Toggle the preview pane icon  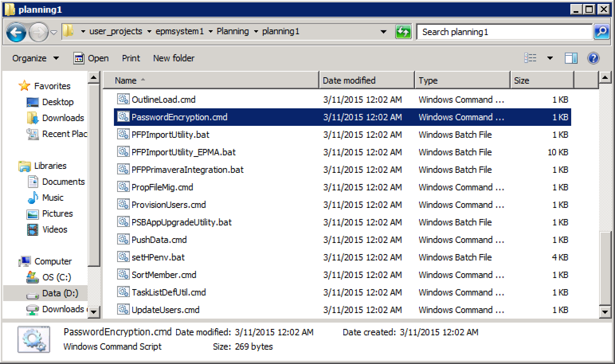[x=571, y=58]
